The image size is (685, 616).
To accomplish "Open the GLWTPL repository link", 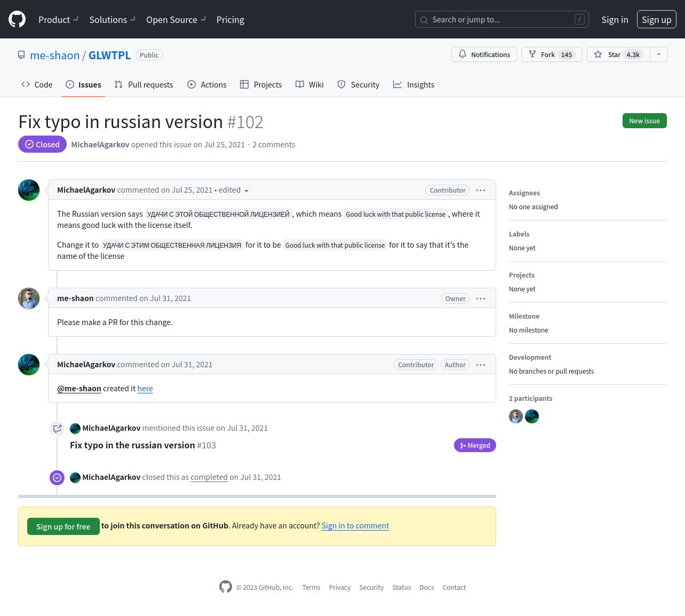I will [109, 55].
